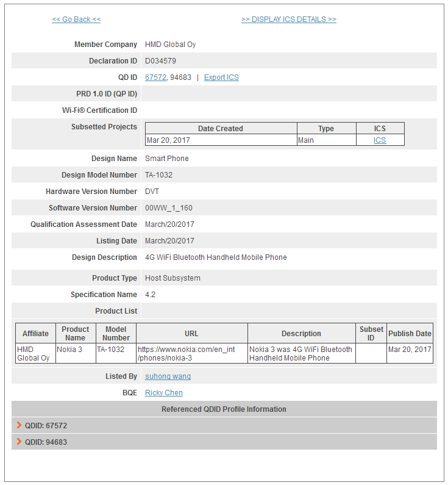The height and width of the screenshot is (485, 448).
Task: Click the orange chevron beside QDID: 94683
Action: click(19, 442)
